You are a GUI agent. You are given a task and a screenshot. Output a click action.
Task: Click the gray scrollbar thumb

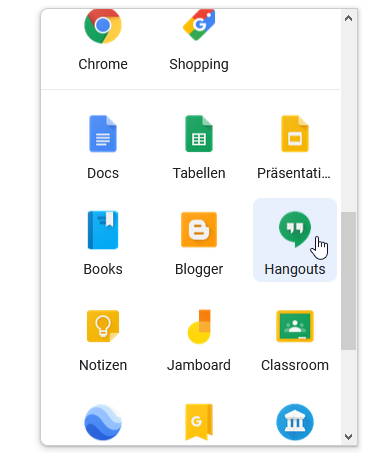click(349, 281)
